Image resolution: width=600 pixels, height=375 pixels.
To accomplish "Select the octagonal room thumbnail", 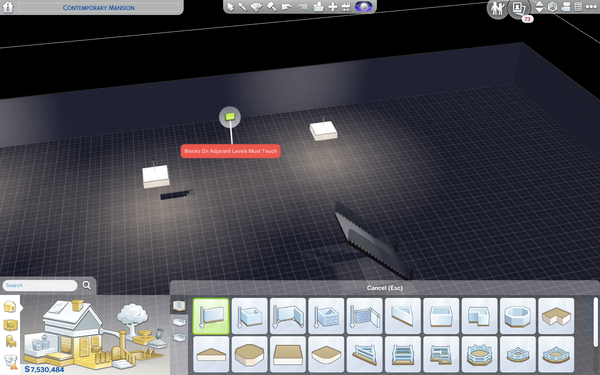I will (x=518, y=316).
